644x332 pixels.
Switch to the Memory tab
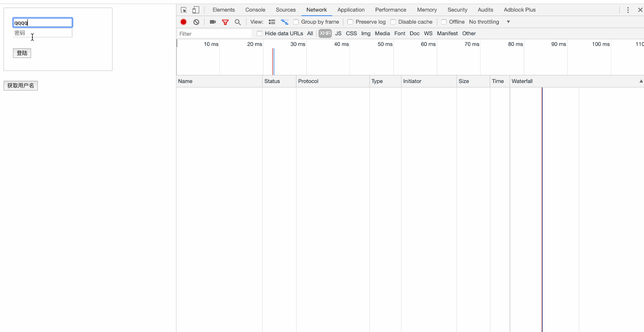[427, 10]
